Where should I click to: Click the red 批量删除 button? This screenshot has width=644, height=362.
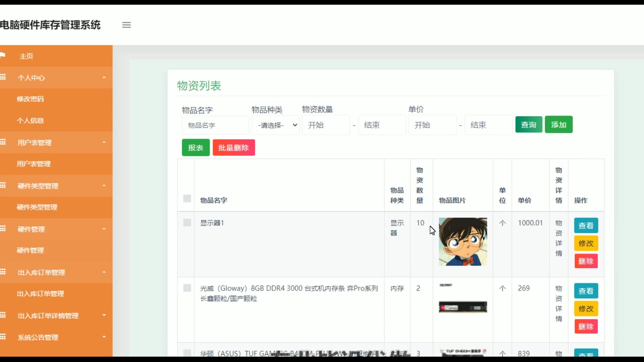[233, 147]
